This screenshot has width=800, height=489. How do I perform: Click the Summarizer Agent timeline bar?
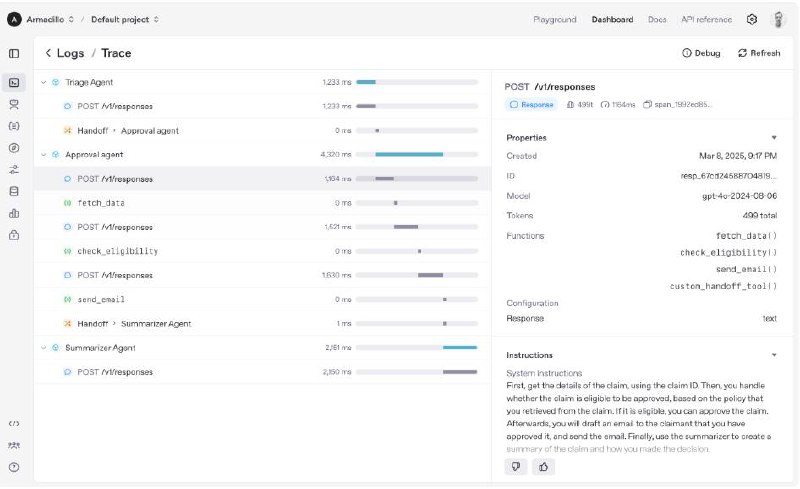[x=460, y=348]
